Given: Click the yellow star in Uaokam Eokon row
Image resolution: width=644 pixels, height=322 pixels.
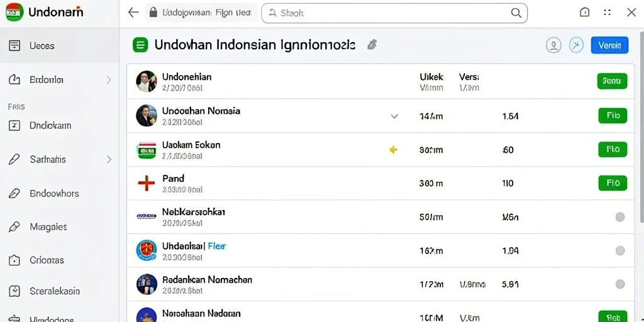Looking at the screenshot, I should (x=393, y=150).
